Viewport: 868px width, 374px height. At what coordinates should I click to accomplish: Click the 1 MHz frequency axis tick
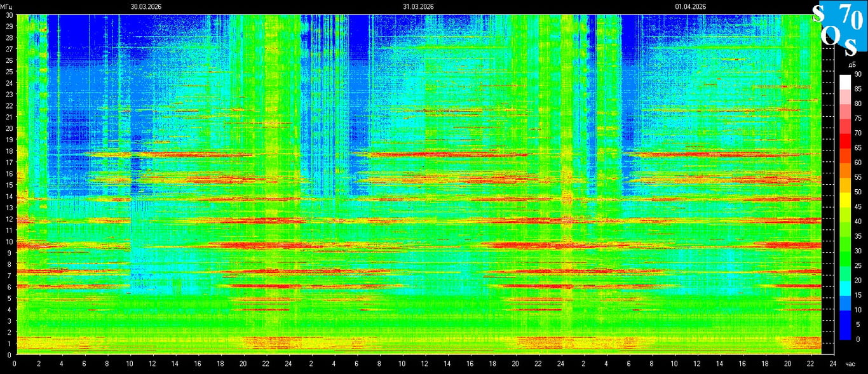[x=9, y=344]
